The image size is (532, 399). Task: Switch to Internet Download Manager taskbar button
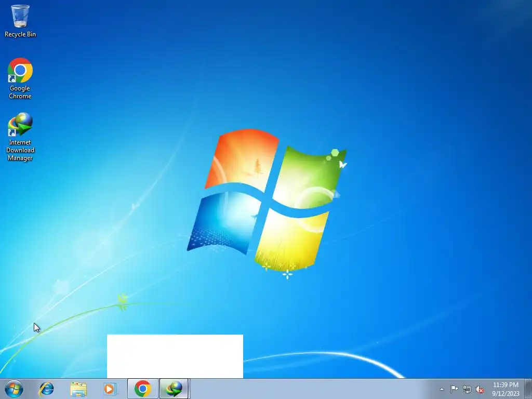click(174, 389)
